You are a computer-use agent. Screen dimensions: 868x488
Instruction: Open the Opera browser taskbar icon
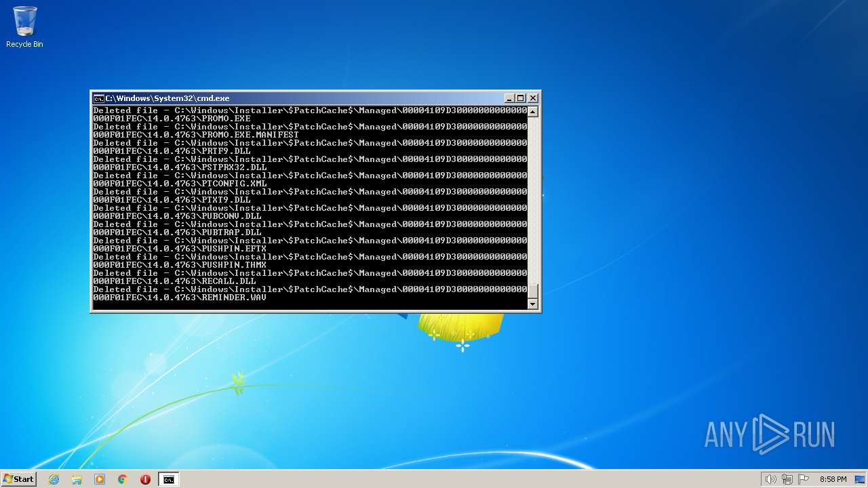pos(145,479)
